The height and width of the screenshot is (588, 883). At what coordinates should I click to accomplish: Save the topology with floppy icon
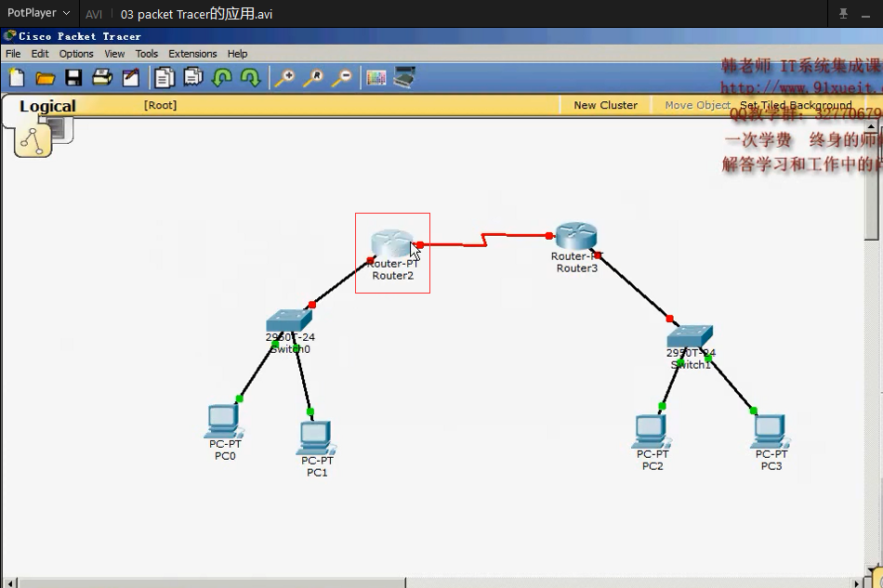coord(73,78)
